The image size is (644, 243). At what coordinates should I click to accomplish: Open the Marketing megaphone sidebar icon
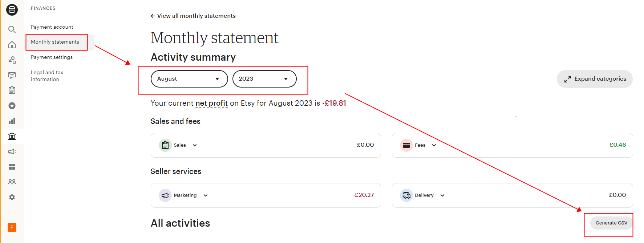[12, 151]
